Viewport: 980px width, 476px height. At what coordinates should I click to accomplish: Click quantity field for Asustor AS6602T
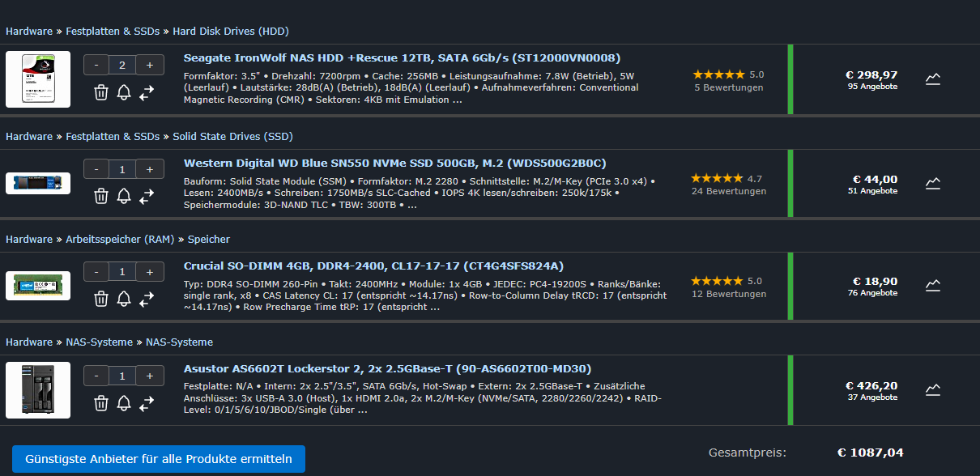pos(122,376)
